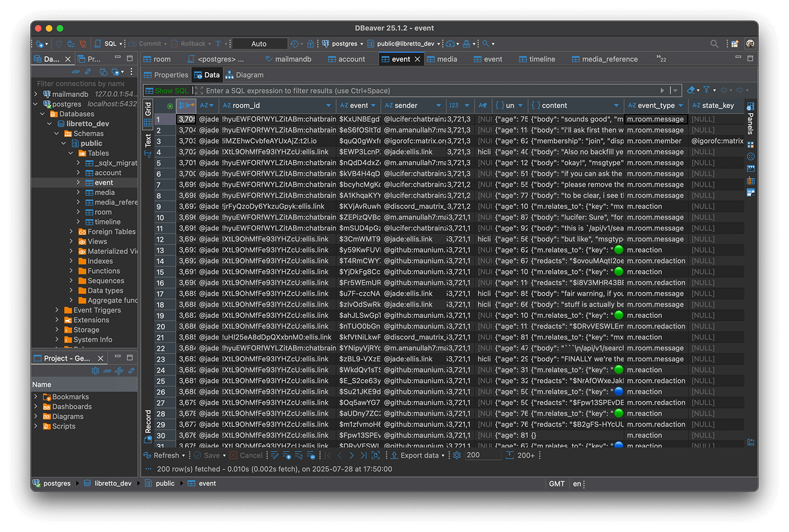
Task: Open the Properties sub-tab
Action: (166, 75)
